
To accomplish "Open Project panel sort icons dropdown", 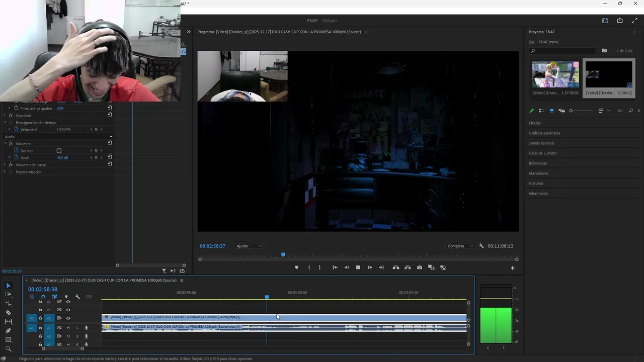I will [x=603, y=111].
